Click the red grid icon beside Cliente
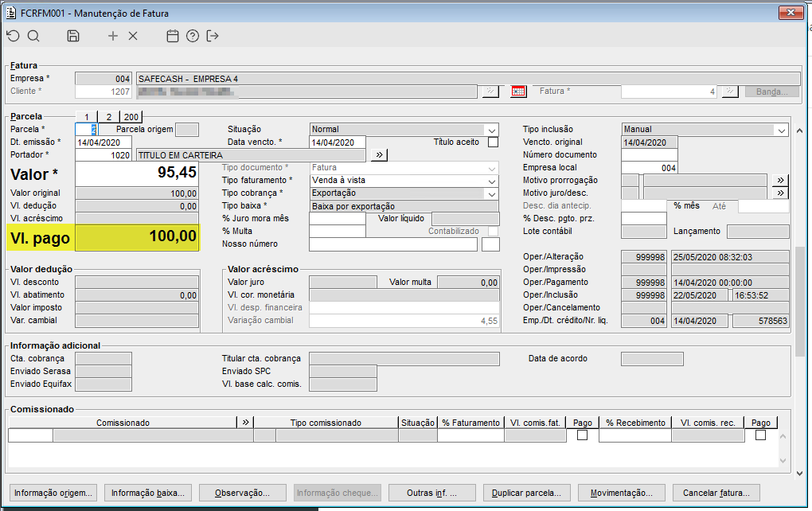This screenshot has height=511, width=812. click(x=518, y=92)
